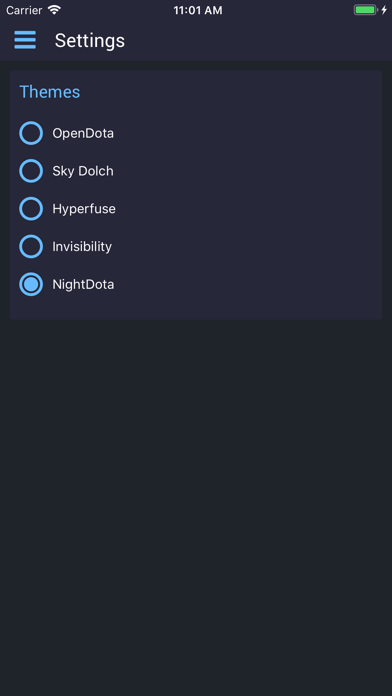The width and height of the screenshot is (392, 696).
Task: Select the Sky Dolch radio button
Action: point(31,171)
